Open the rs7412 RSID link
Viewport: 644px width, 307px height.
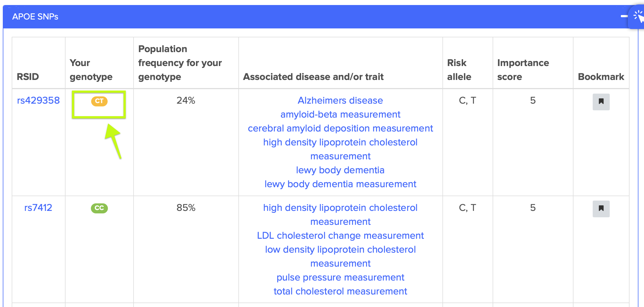(x=38, y=208)
